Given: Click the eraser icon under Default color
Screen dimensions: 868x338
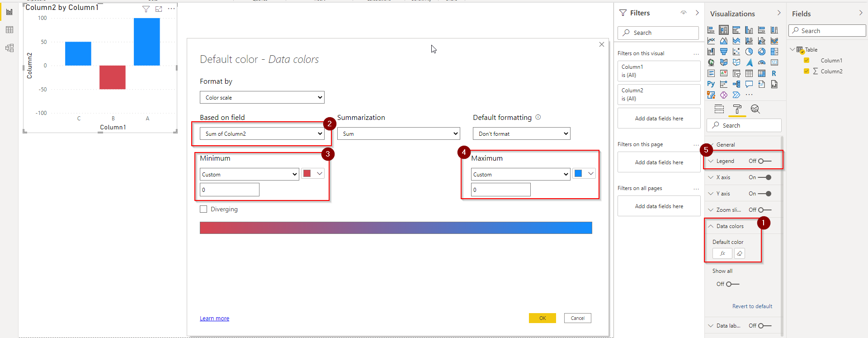Looking at the screenshot, I should coord(740,253).
